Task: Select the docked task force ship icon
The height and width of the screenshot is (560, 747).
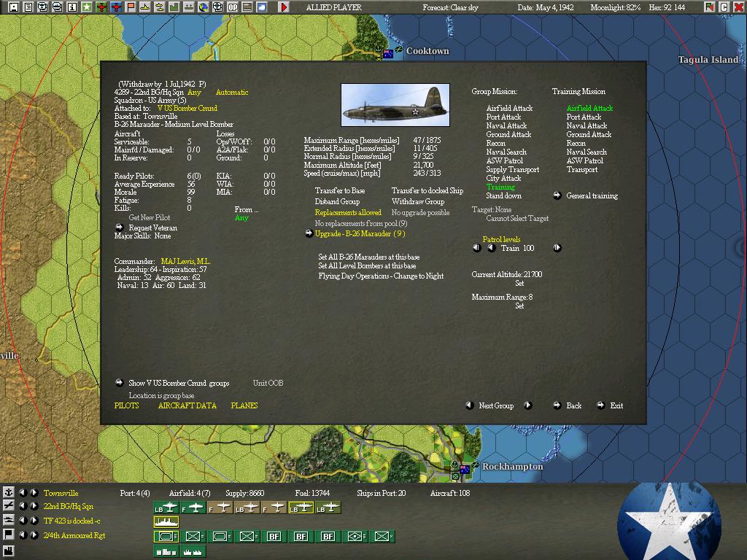Action: tap(166, 522)
